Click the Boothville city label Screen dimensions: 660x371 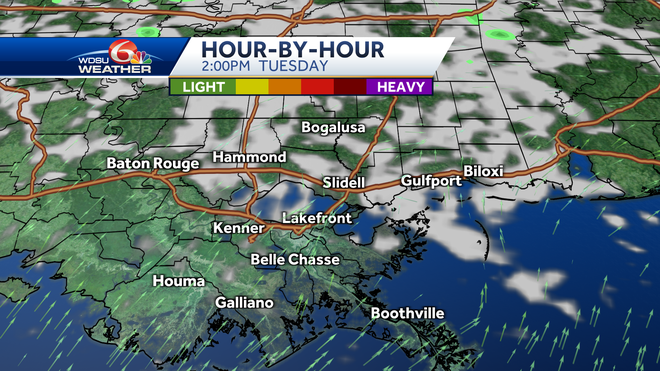tap(407, 313)
